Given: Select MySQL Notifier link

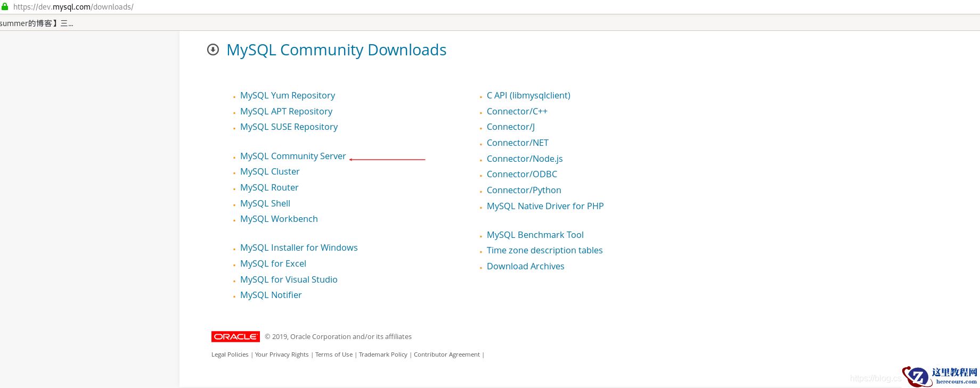Looking at the screenshot, I should tap(271, 295).
